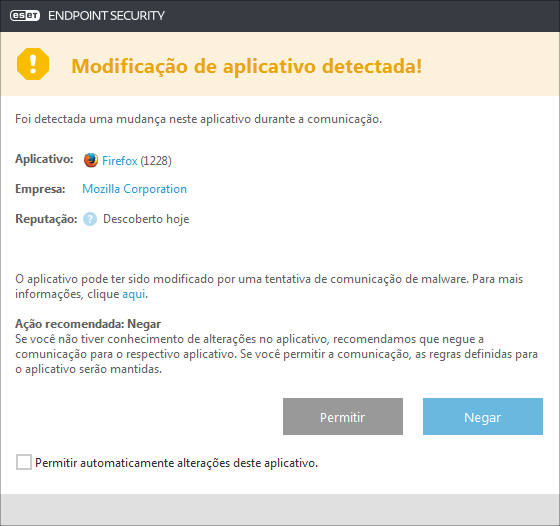The width and height of the screenshot is (560, 526).
Task: Click the 'Descoberto hoje' reputation text
Action: point(146,219)
